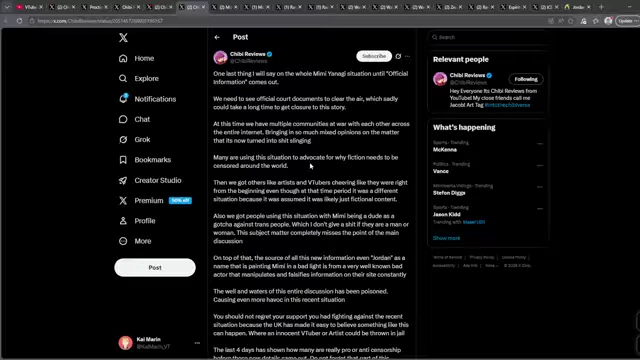Open more options for the Jason Kidd trend
Screen dimensions: 640x360
(x=540, y=209)
